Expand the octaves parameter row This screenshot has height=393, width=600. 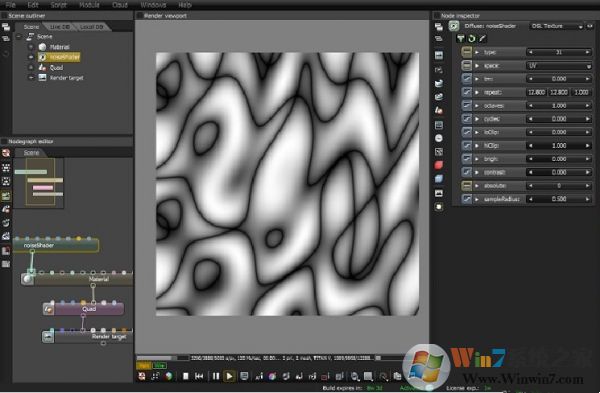[x=477, y=106]
